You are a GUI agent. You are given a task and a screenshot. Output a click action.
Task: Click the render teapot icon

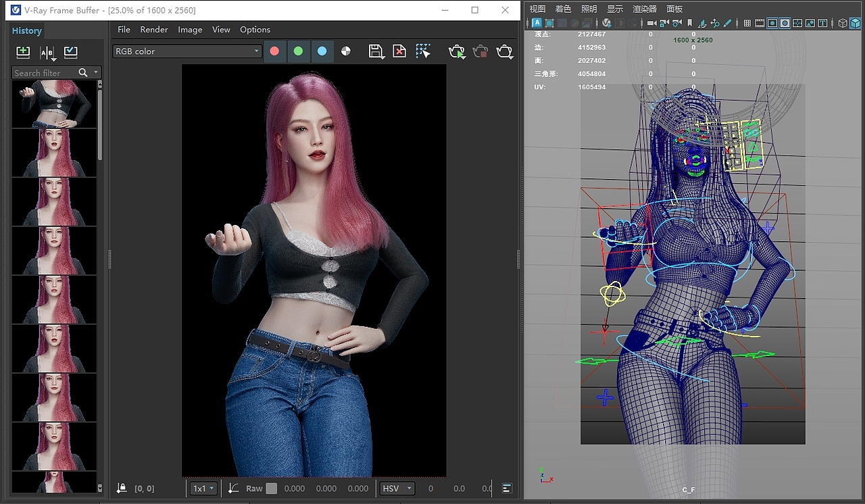pos(504,51)
